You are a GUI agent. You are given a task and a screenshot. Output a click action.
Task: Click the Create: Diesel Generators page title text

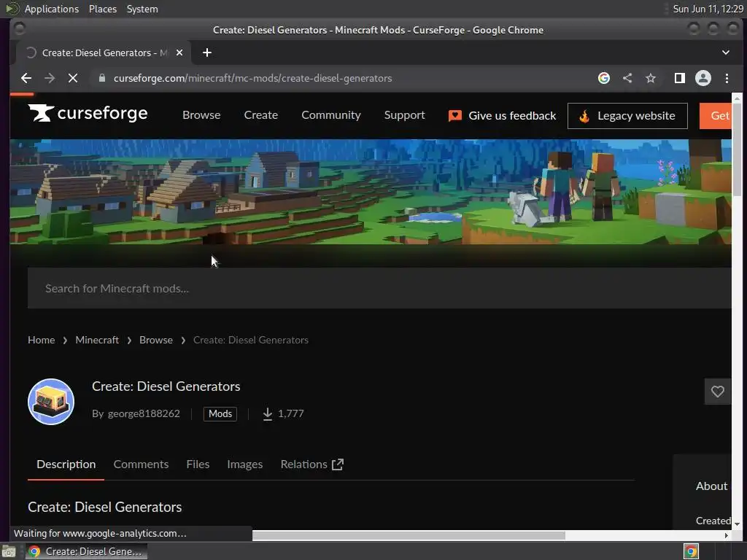166,386
